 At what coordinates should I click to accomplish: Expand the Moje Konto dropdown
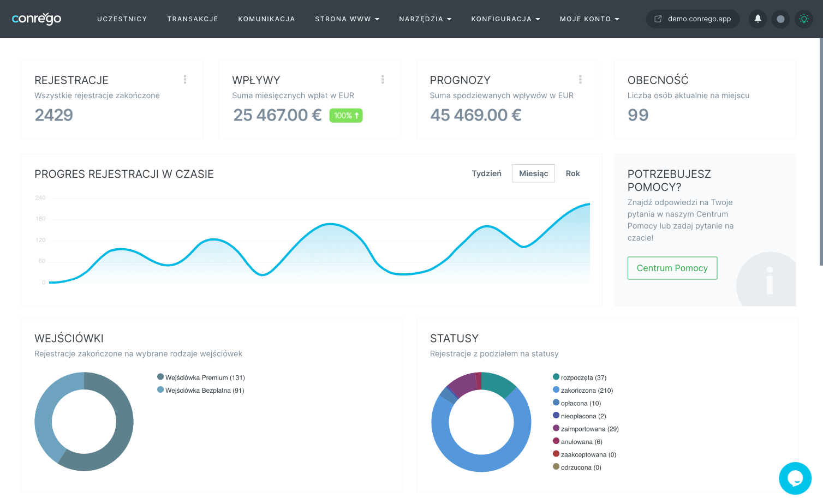(x=589, y=19)
